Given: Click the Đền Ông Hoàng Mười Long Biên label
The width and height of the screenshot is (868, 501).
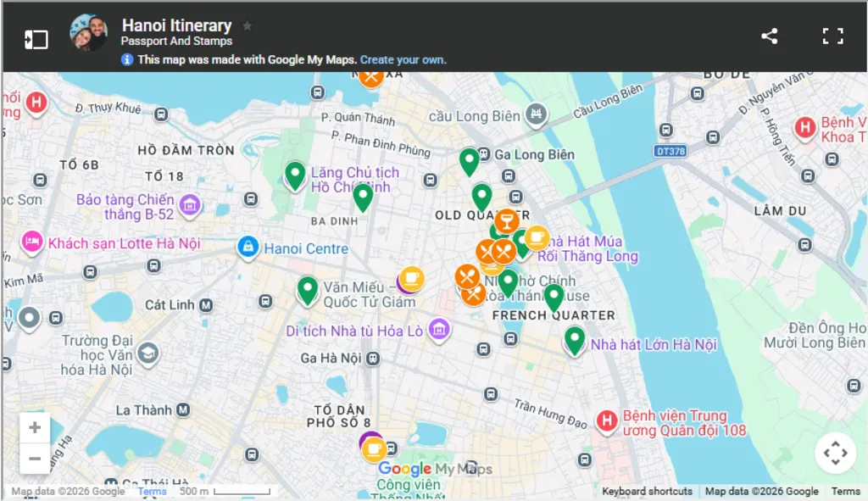Looking at the screenshot, I should click(x=815, y=336).
